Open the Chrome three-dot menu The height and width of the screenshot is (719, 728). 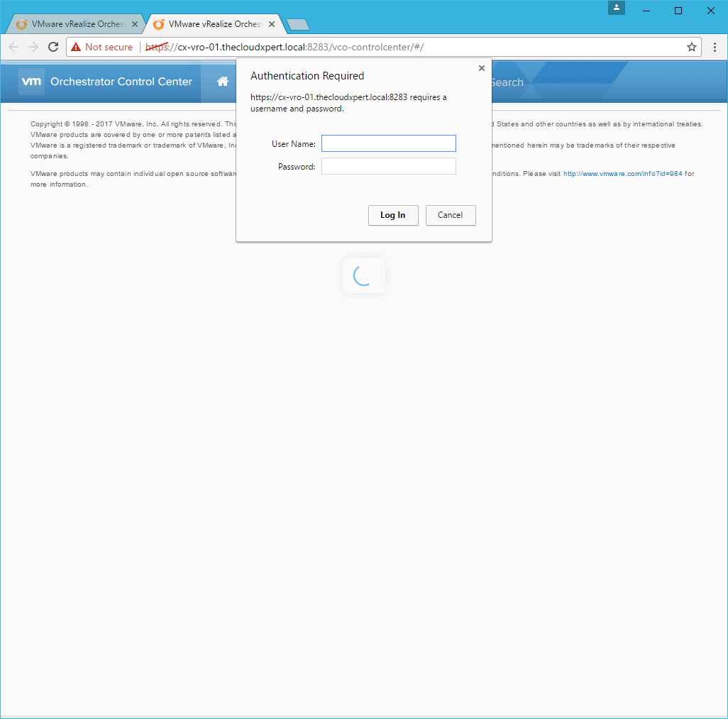coord(715,47)
